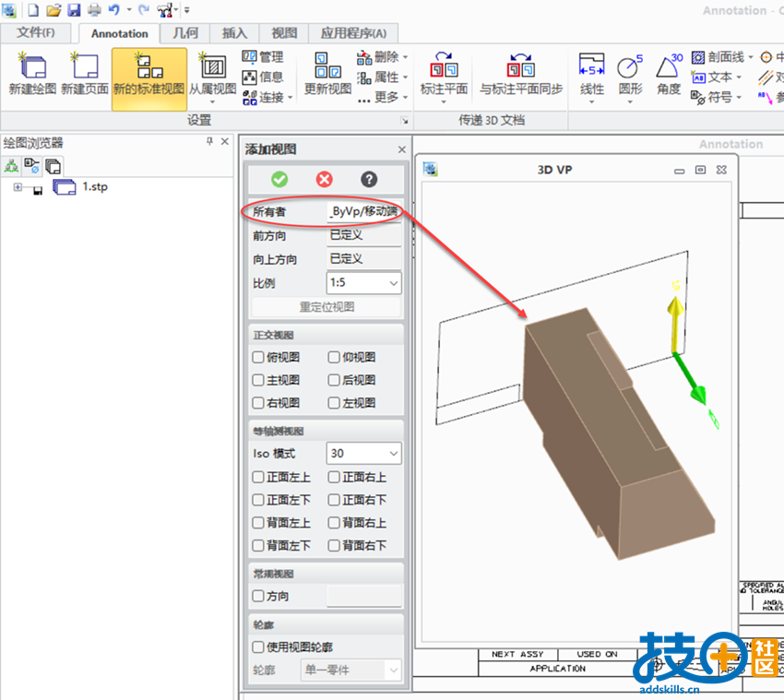The height and width of the screenshot is (700, 784).
Task: Redo the last undone action
Action: [x=144, y=9]
